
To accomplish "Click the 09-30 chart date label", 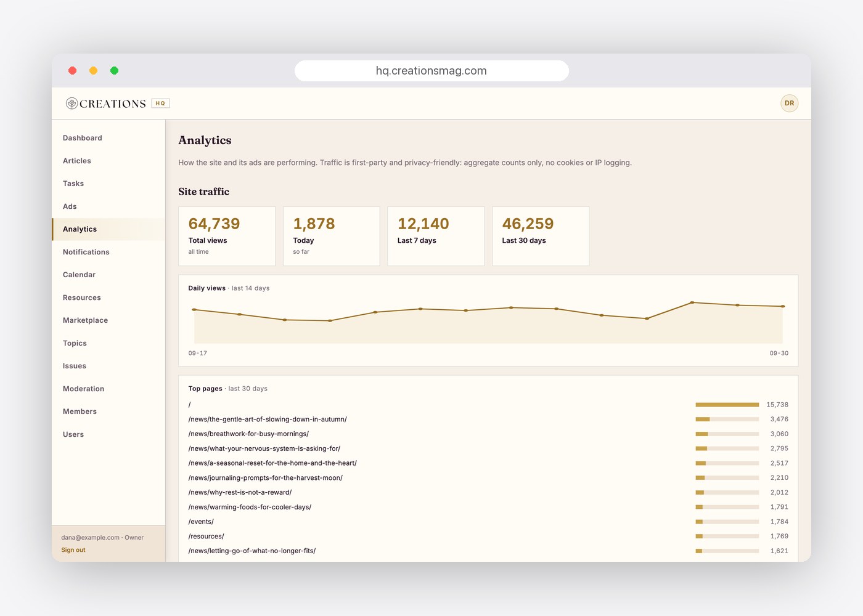I will click(779, 354).
